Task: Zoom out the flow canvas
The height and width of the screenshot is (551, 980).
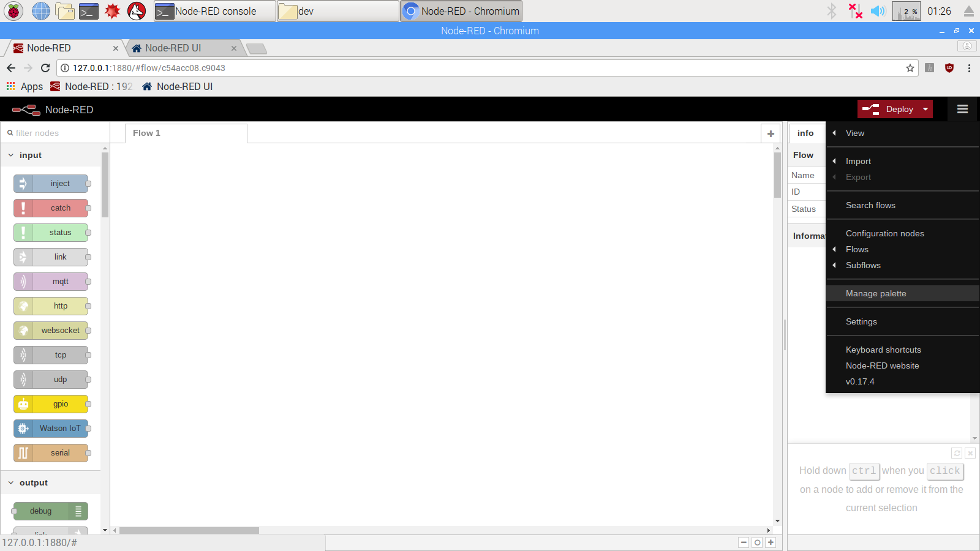Action: [x=744, y=542]
